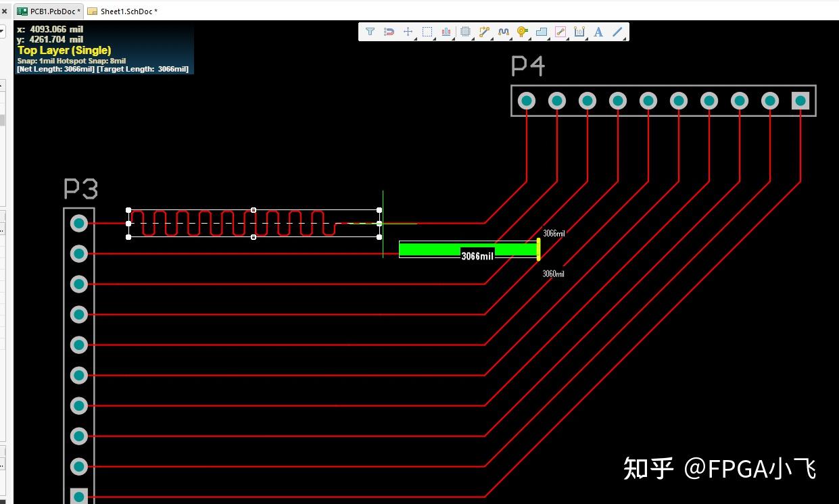This screenshot has height=504, width=839.
Task: Activate the rectangular selection marquee tool
Action: (428, 31)
